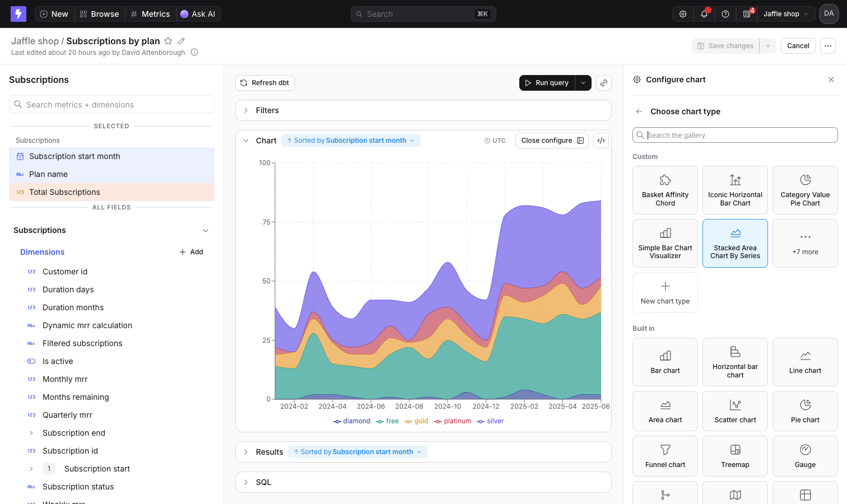Screen dimensions: 847x504
Task: Select the Treemap chart type
Action: pyautogui.click(x=735, y=456)
